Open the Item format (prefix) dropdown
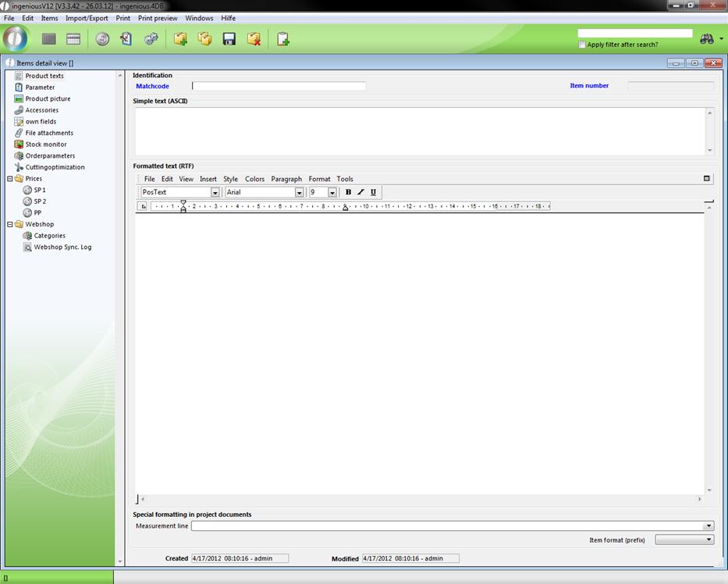728x584 pixels. (708, 539)
